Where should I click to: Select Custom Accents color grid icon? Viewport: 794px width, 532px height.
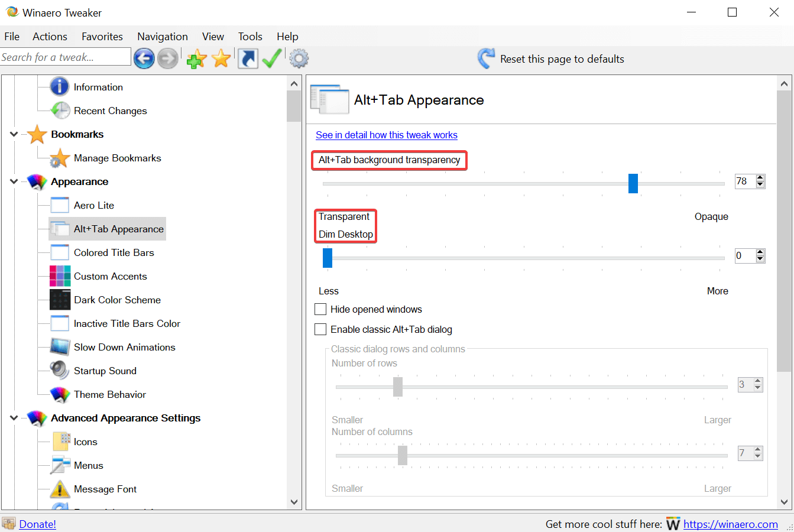pos(60,276)
